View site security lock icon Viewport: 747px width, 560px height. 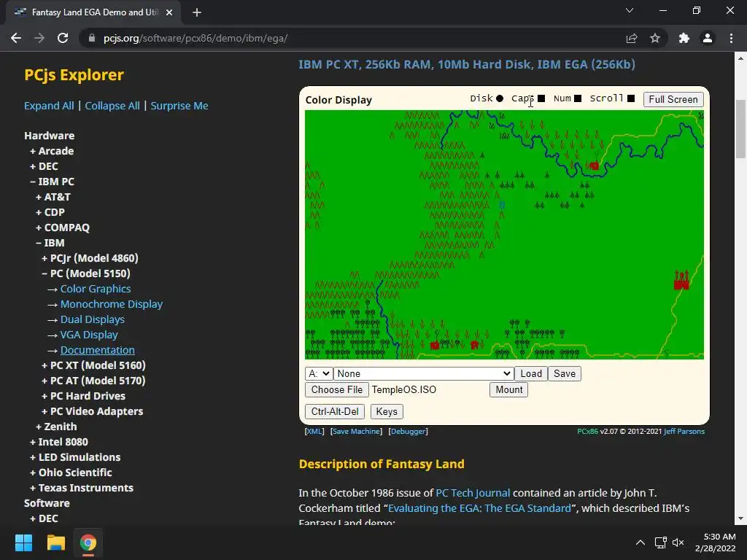click(92, 38)
